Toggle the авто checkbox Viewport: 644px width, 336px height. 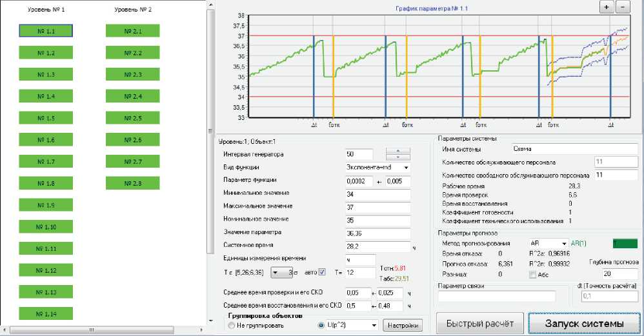click(322, 272)
